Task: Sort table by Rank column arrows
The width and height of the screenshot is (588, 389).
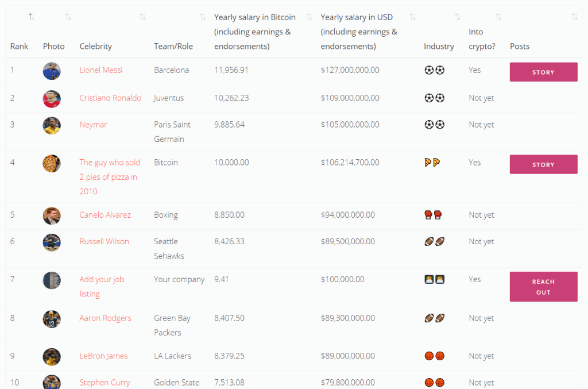Action: click(31, 17)
